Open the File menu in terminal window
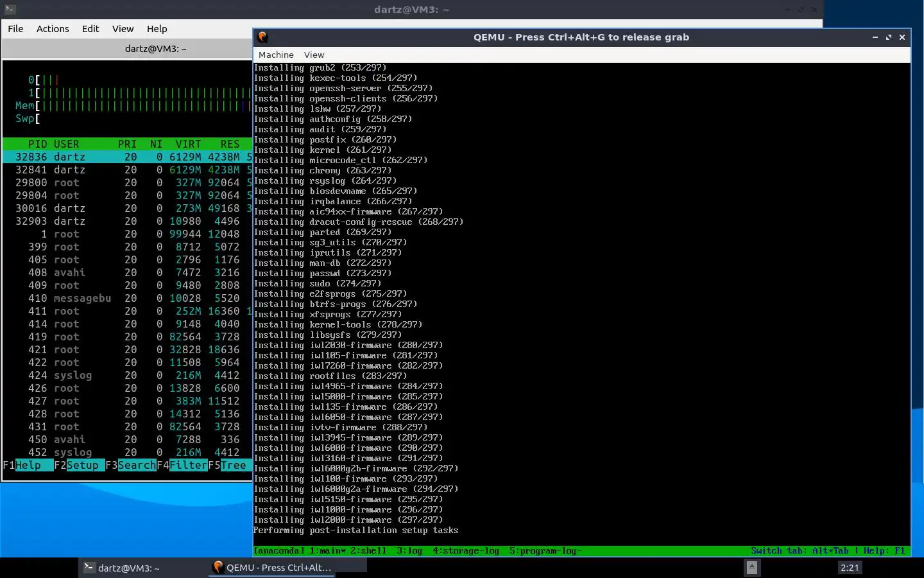The width and height of the screenshot is (924, 578). click(15, 29)
